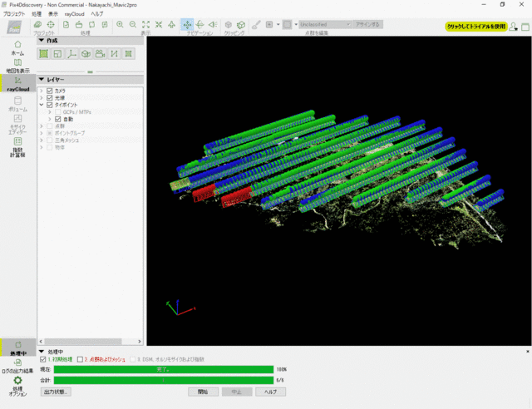The image size is (532, 409).
Task: Open the Unclassified point group dropdown
Action: point(325,24)
